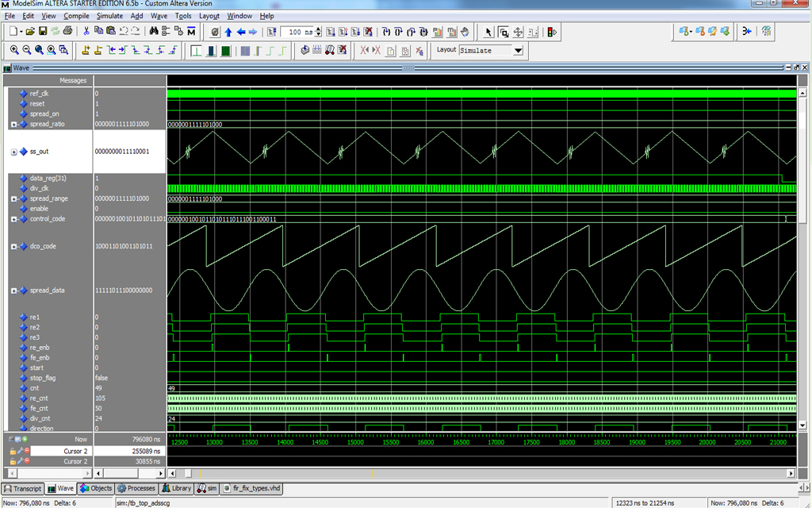This screenshot has height=508, width=812.
Task: Click the Zoom In magnifier icon
Action: tap(14, 50)
